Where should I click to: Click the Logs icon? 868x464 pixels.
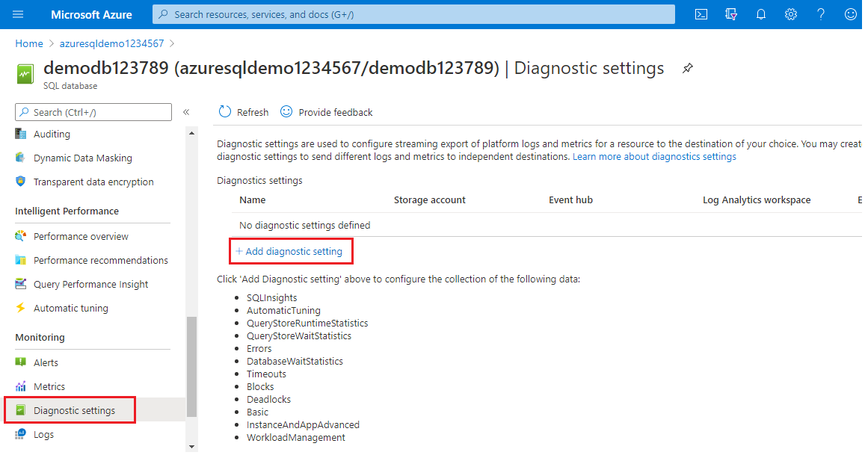20,433
